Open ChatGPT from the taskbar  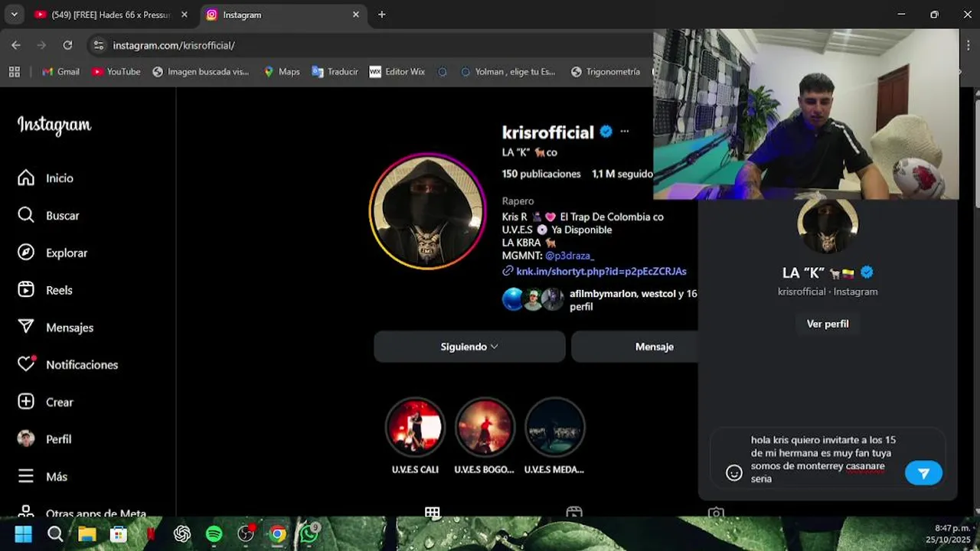[181, 534]
